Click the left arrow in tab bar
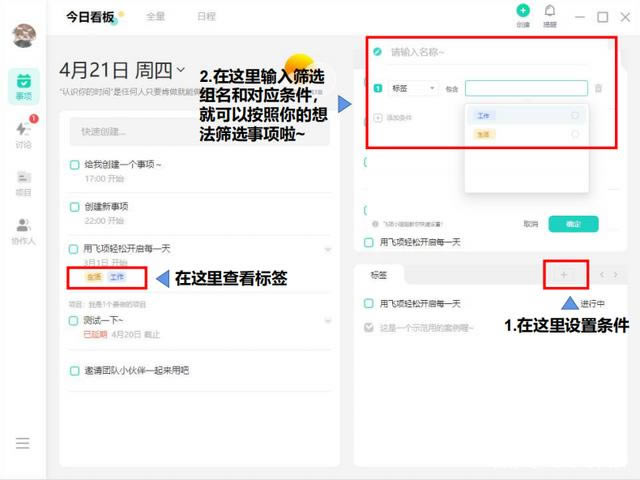Image resolution: width=640 pixels, height=480 pixels. click(x=602, y=275)
